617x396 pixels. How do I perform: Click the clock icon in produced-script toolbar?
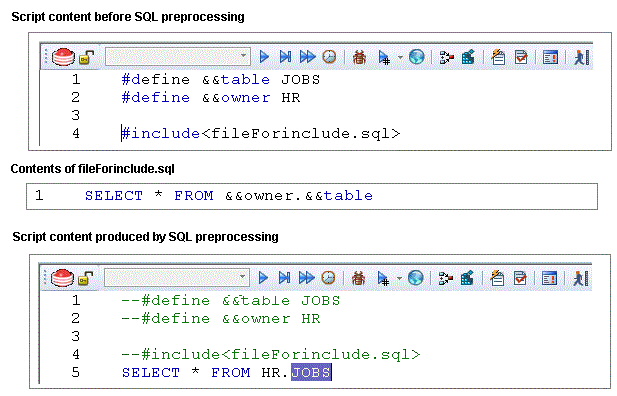click(x=328, y=278)
